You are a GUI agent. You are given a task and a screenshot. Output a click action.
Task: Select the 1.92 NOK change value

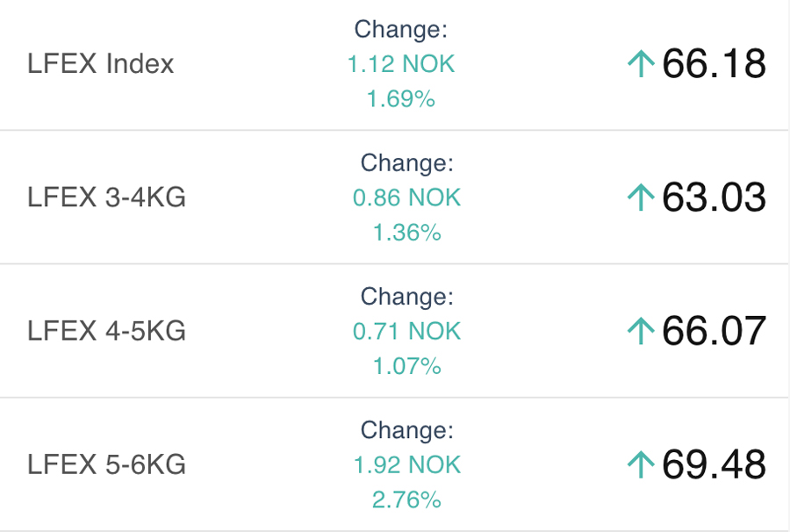[406, 464]
